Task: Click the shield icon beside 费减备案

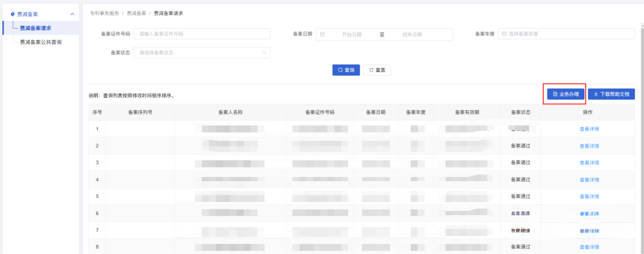Action: tap(13, 14)
